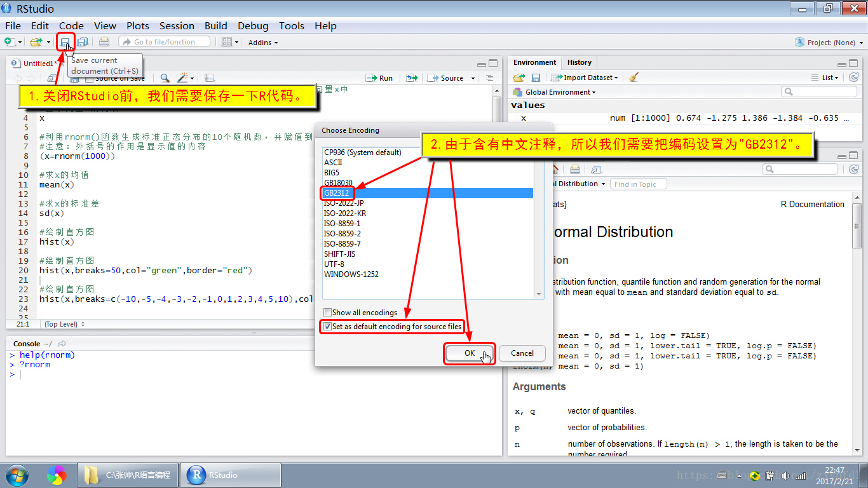868x488 pixels.
Task: Open the Import Dataset dropdown
Action: tap(585, 78)
